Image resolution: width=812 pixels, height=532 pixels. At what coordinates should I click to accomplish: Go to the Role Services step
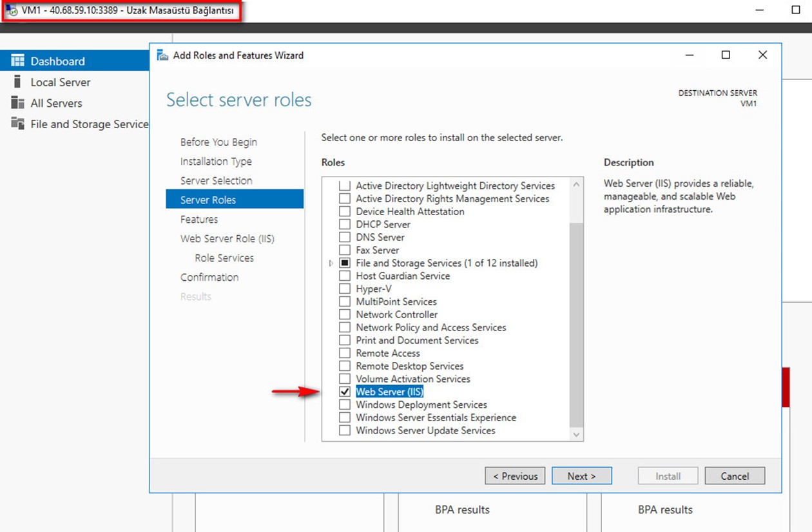point(224,258)
